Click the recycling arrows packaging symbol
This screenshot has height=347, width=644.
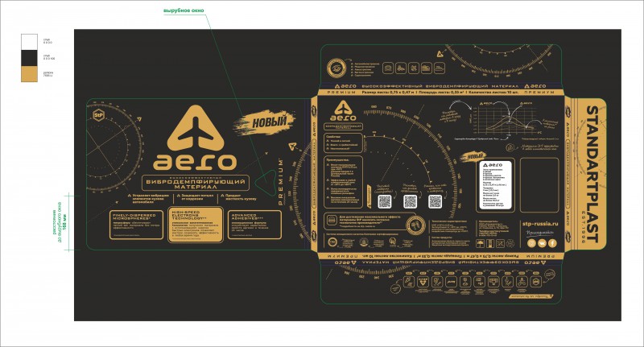click(510, 244)
